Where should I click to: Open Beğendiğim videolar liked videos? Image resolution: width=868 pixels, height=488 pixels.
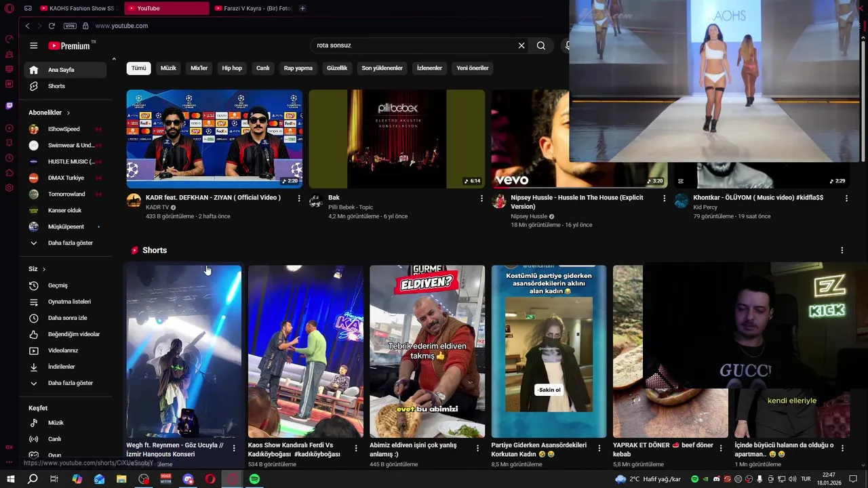(x=65, y=334)
